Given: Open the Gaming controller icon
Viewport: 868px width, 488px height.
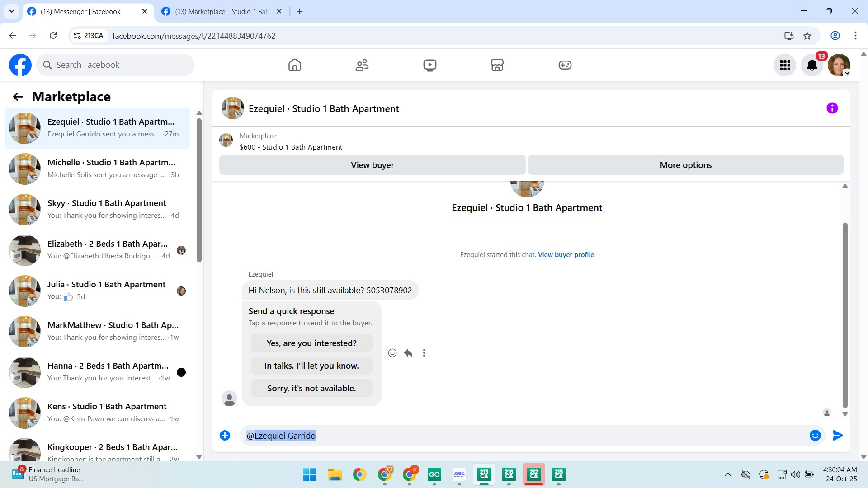Looking at the screenshot, I should point(565,65).
